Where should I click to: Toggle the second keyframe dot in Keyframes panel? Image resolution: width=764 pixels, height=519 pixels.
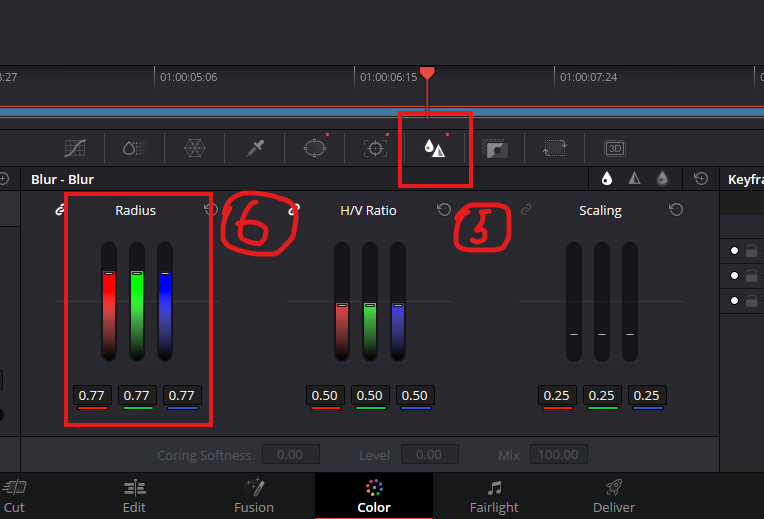pyautogui.click(x=734, y=276)
